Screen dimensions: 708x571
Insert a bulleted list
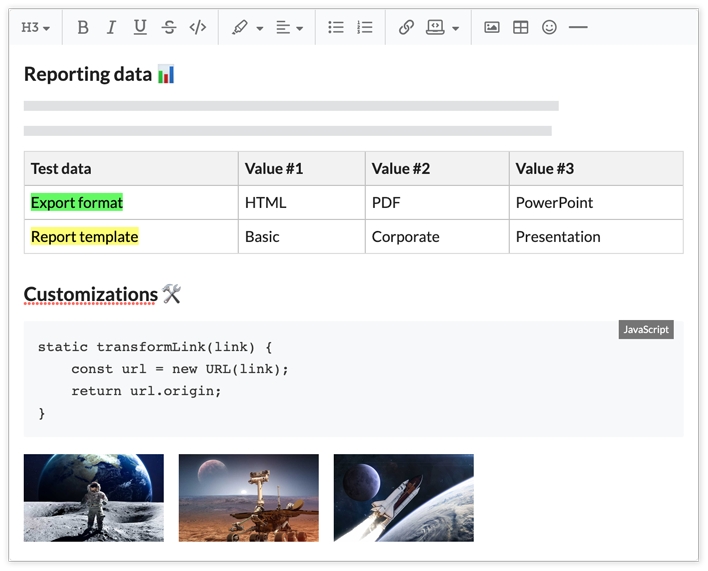tap(336, 28)
